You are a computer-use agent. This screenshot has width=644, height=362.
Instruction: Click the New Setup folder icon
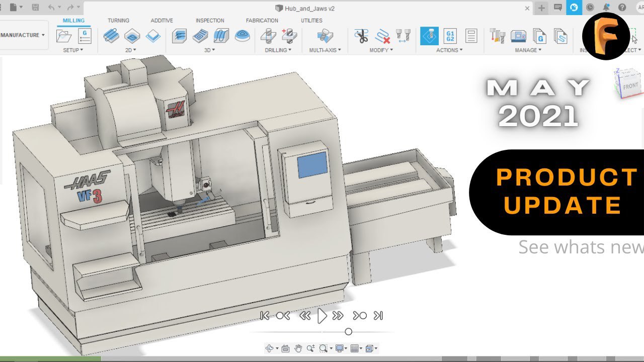(64, 36)
